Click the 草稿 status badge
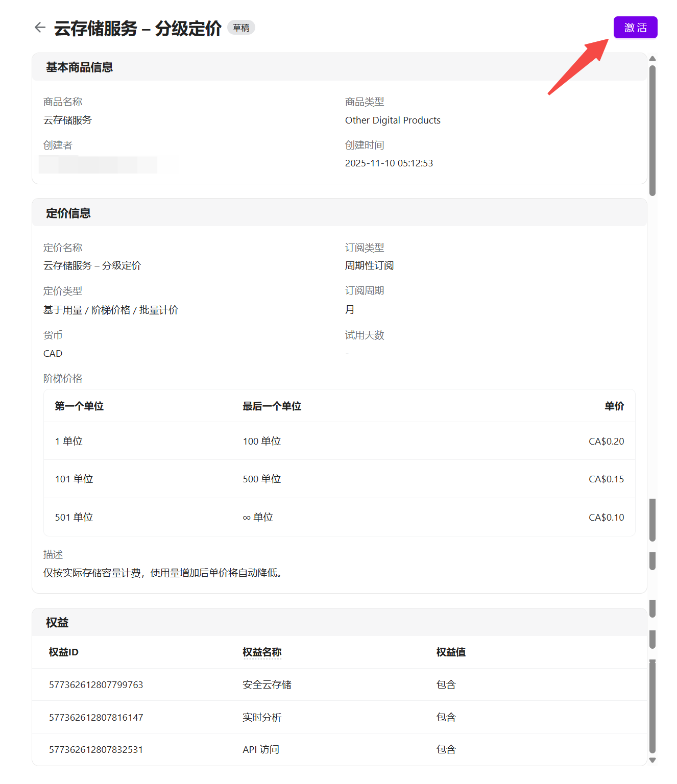677x784 pixels. [x=241, y=28]
